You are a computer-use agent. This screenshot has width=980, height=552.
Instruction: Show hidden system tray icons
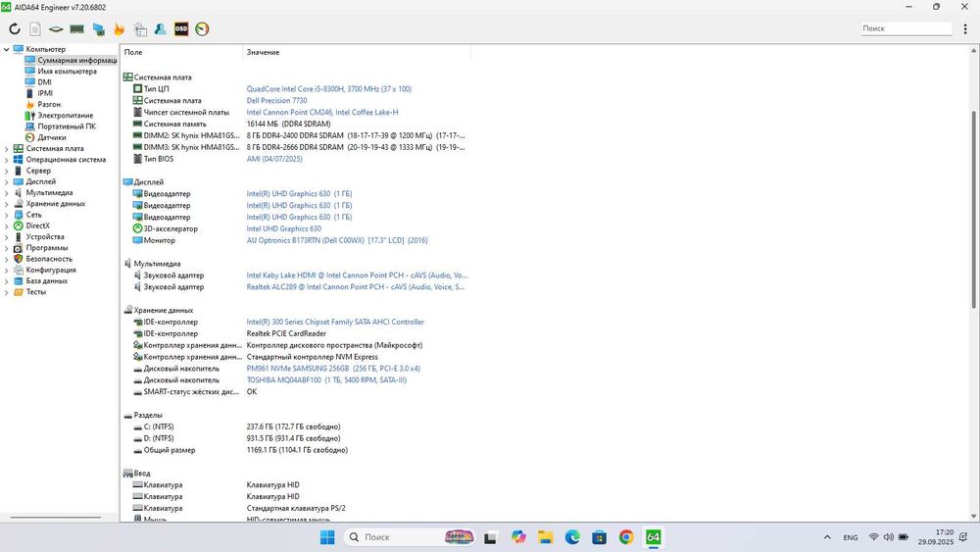click(x=827, y=537)
